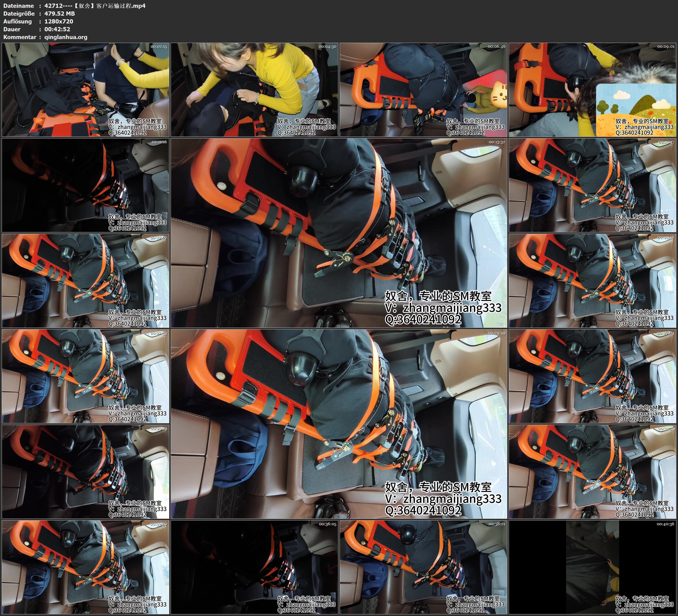The height and width of the screenshot is (616, 678).
Task: Click the frame with the cartoon landscape sticker
Action: (x=592, y=90)
